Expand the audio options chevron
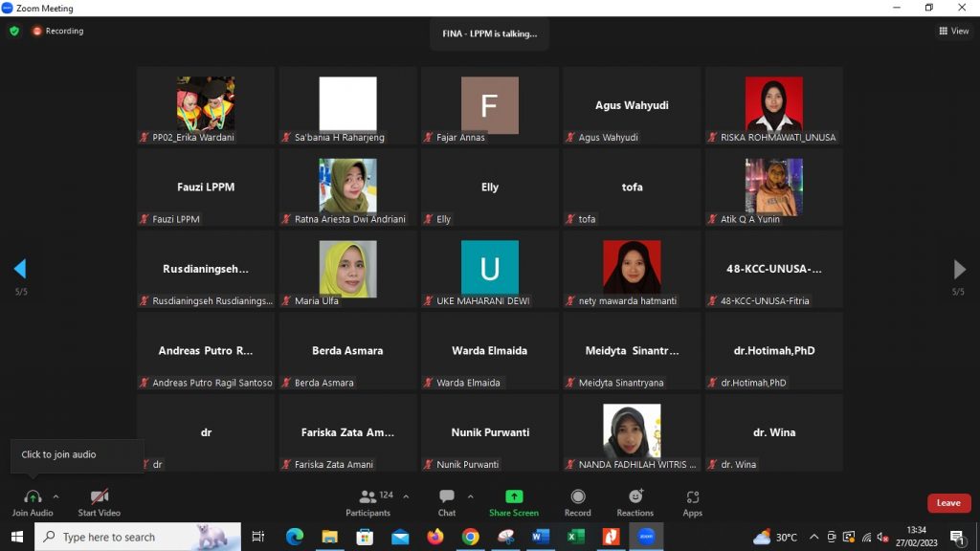 pos(56,496)
